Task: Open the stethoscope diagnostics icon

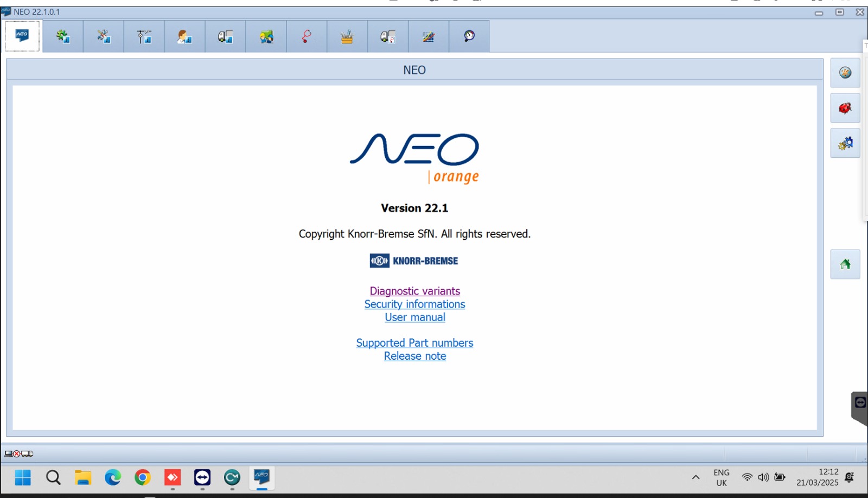Action: [307, 36]
